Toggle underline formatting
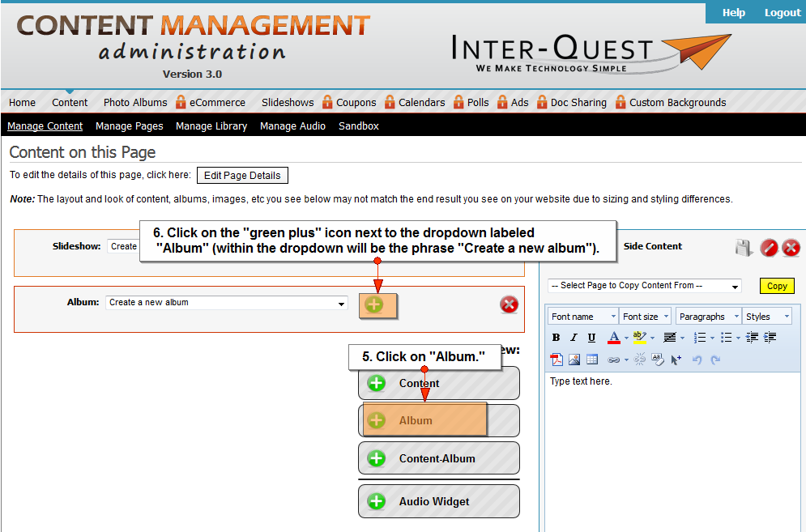 click(591, 338)
